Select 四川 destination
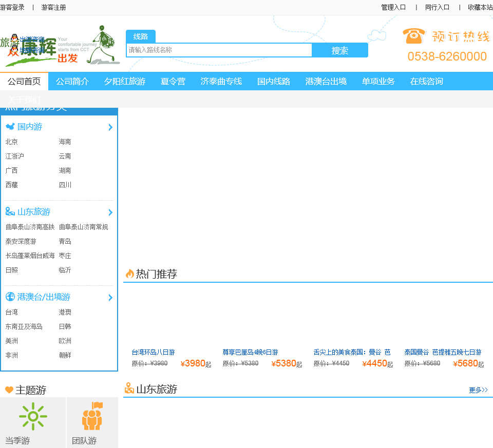 65,185
